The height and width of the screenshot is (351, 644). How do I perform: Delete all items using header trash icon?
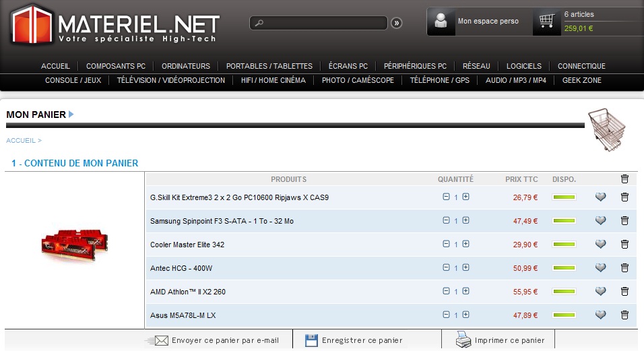[x=624, y=179]
